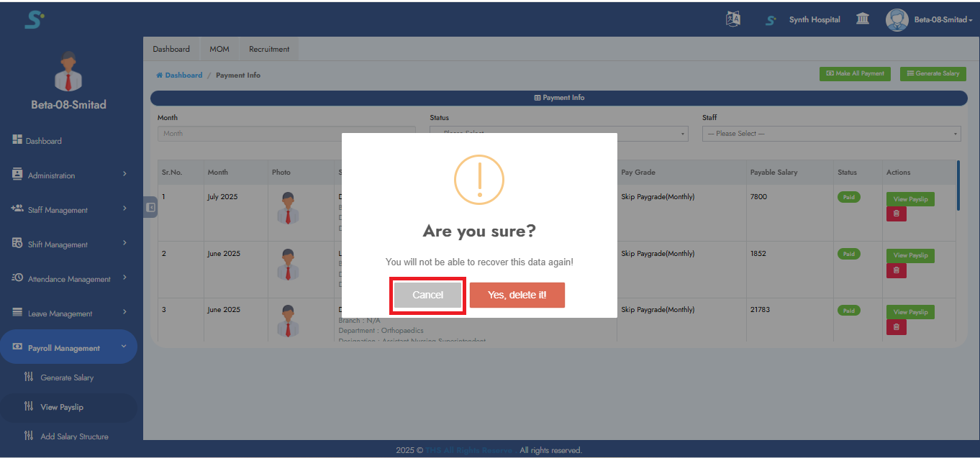
Task: Toggle the Payroll Management menu section
Action: [68, 347]
